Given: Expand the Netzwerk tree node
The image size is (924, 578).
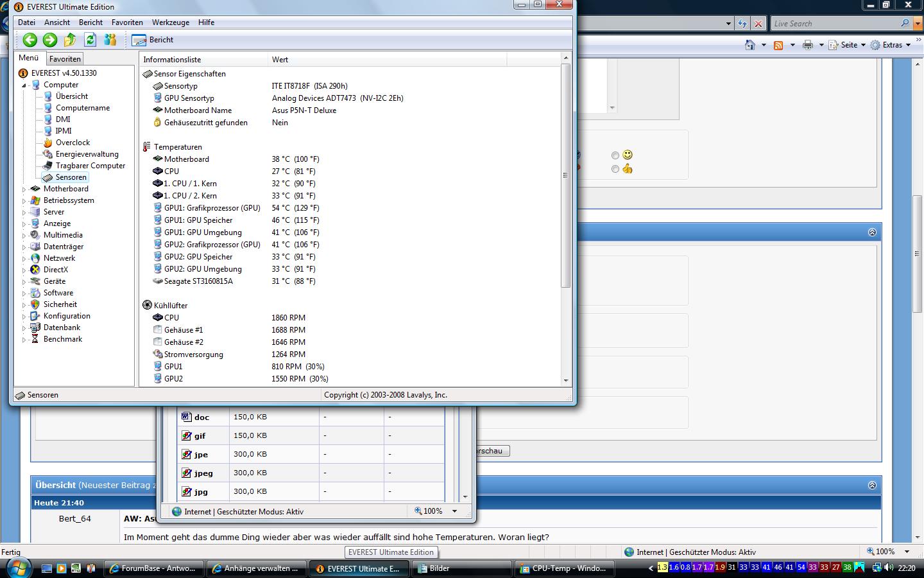Looking at the screenshot, I should 24,258.
